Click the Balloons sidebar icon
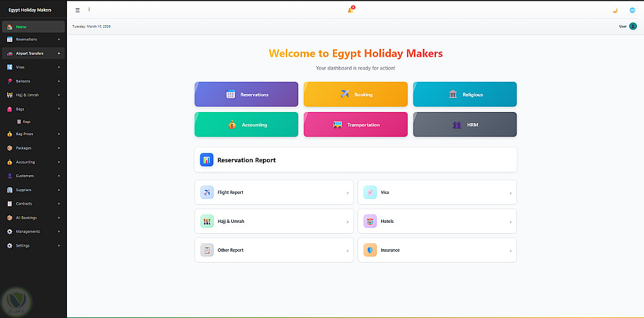 pyautogui.click(x=10, y=81)
